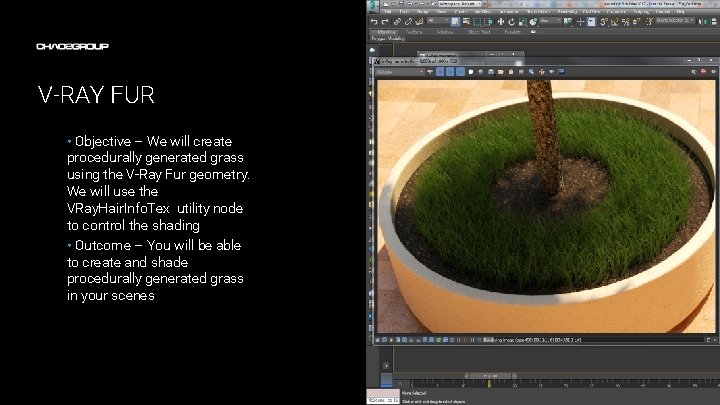Image resolution: width=720 pixels, height=405 pixels.
Task: Select the Select and Link chain tool
Action: click(x=397, y=22)
